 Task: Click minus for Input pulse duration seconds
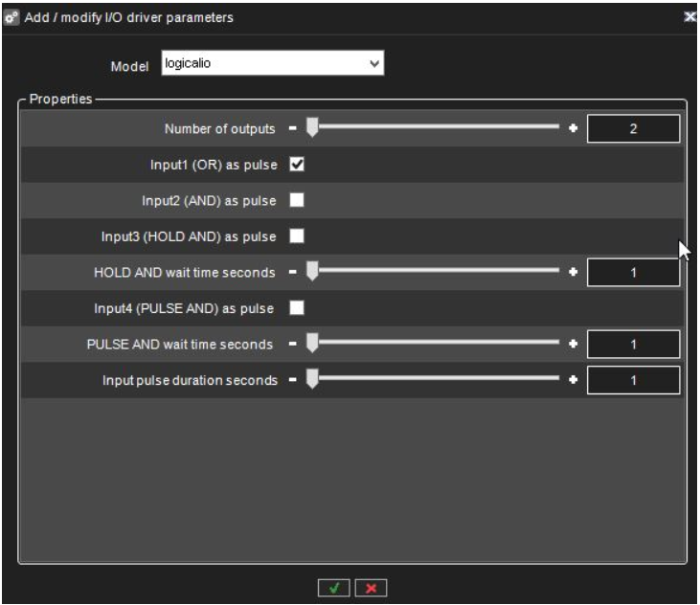click(293, 380)
